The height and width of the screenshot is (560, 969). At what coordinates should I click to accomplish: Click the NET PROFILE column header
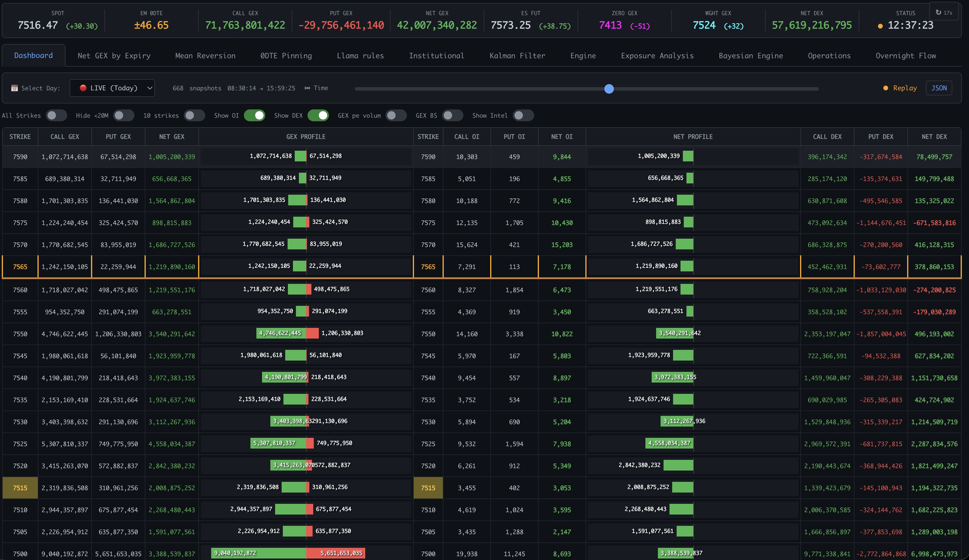[x=693, y=136]
